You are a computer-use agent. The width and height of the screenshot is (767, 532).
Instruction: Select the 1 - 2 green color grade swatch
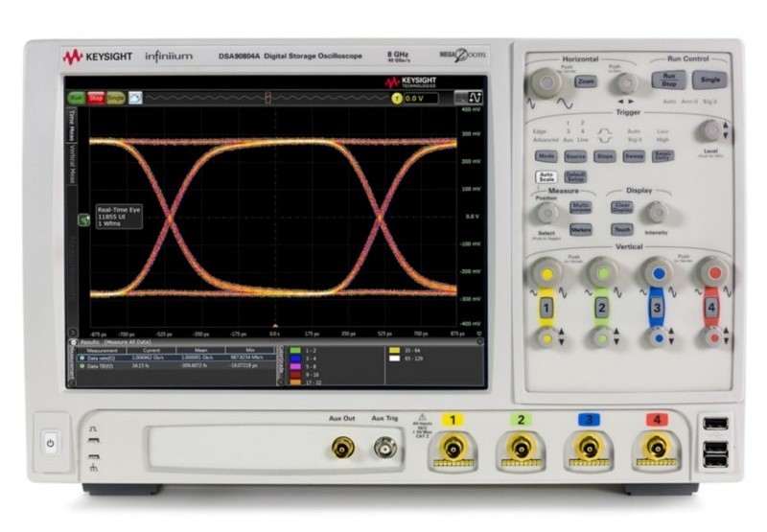pyautogui.click(x=296, y=351)
